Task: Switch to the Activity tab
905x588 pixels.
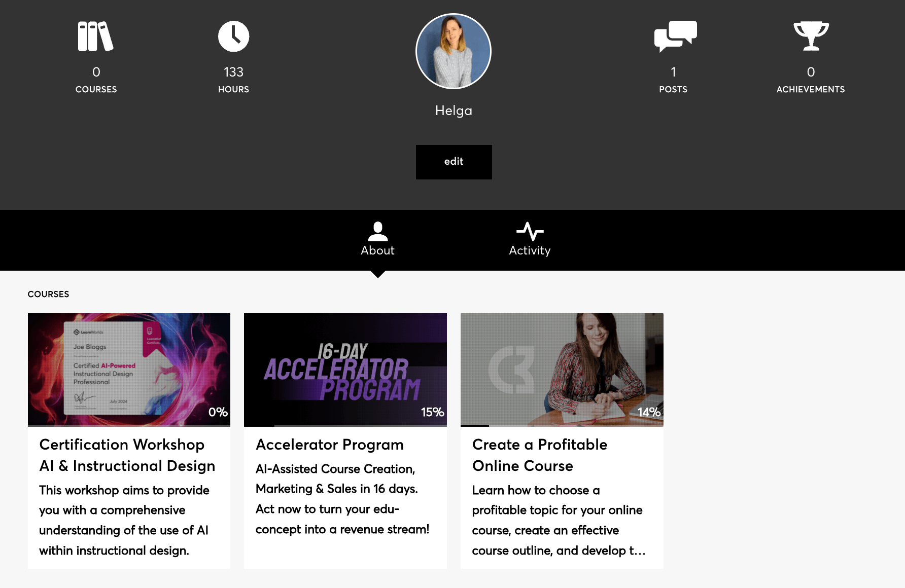Action: (530, 240)
